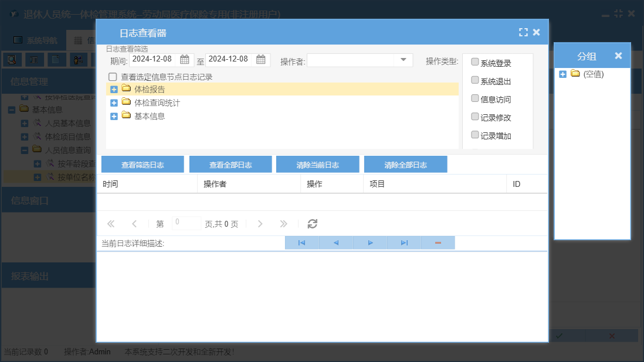
Task: Click the 清除全部日志 button
Action: point(405,165)
